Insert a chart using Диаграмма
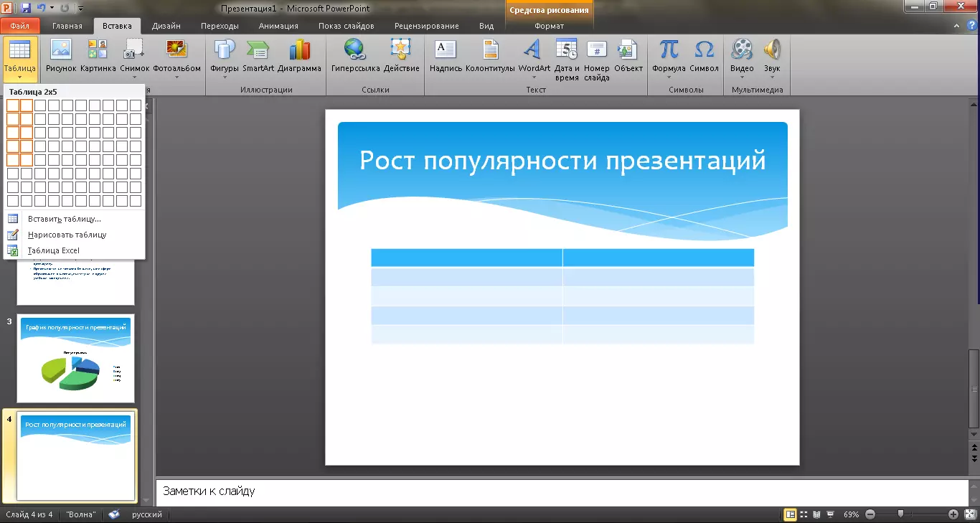The height and width of the screenshot is (523, 980). pyautogui.click(x=299, y=56)
